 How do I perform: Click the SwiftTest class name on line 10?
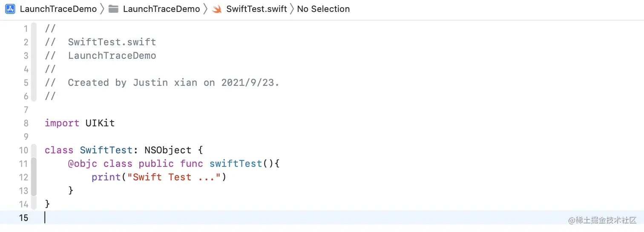pyautogui.click(x=106, y=150)
